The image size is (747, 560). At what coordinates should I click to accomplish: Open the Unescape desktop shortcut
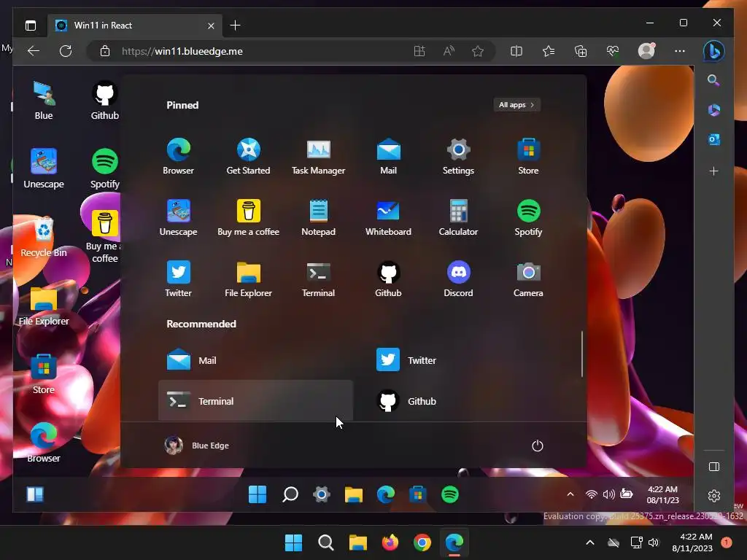coord(44,168)
